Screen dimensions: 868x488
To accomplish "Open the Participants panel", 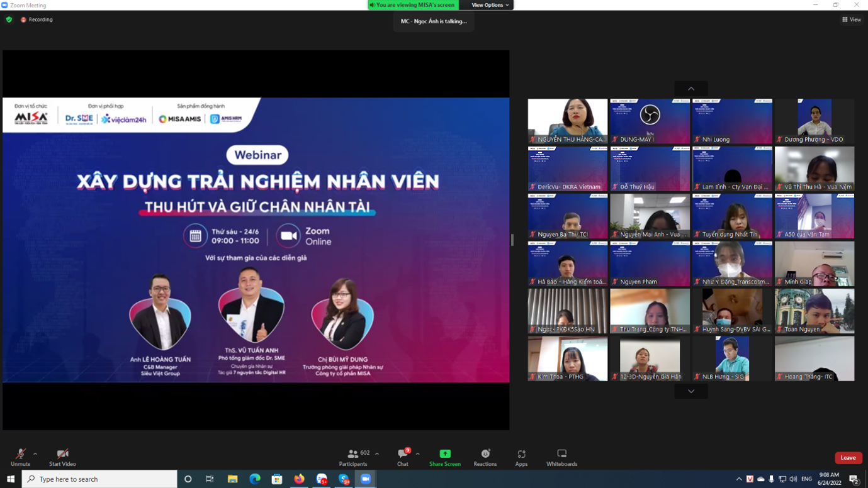I will pos(353,457).
